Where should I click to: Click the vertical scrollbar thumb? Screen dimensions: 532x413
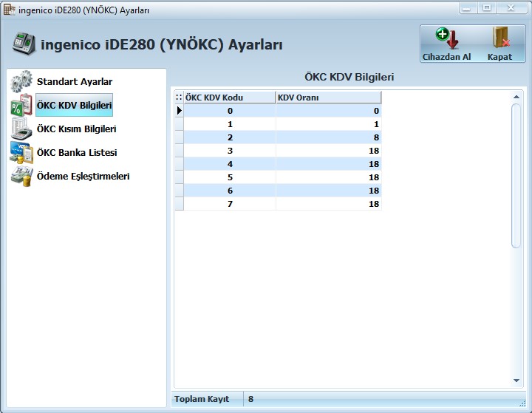[516, 176]
